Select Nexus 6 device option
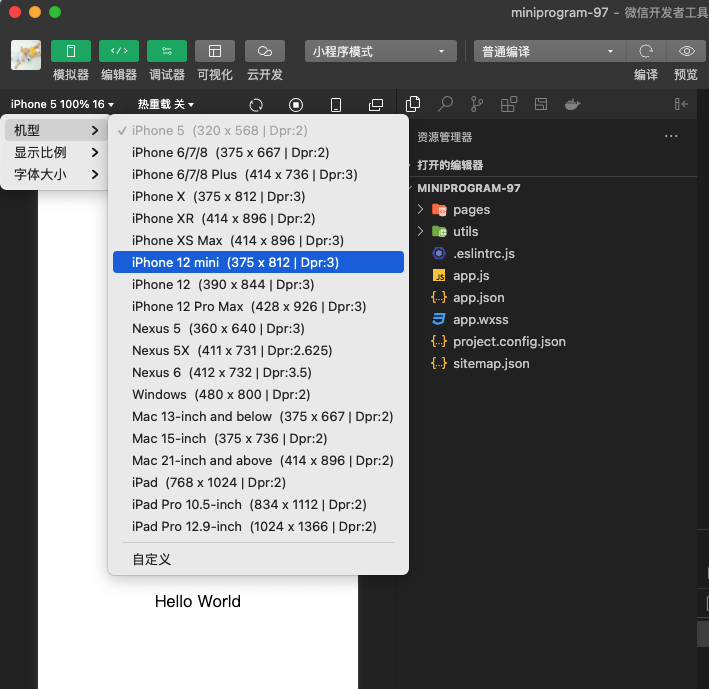Viewport: 709px width, 689px height. (x=258, y=373)
